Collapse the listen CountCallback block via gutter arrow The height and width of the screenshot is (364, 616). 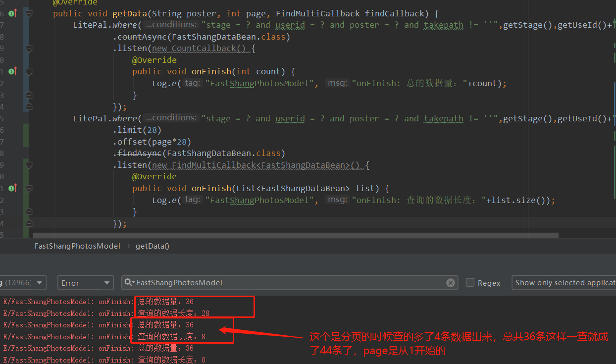[x=28, y=48]
